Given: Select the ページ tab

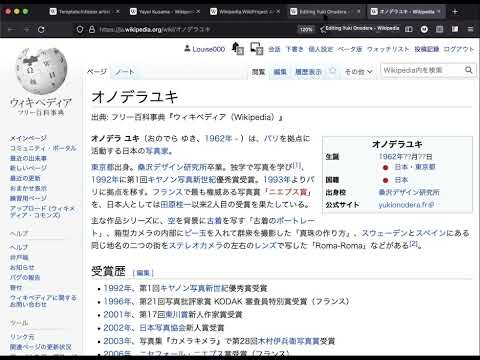Looking at the screenshot, I should click(97, 72).
